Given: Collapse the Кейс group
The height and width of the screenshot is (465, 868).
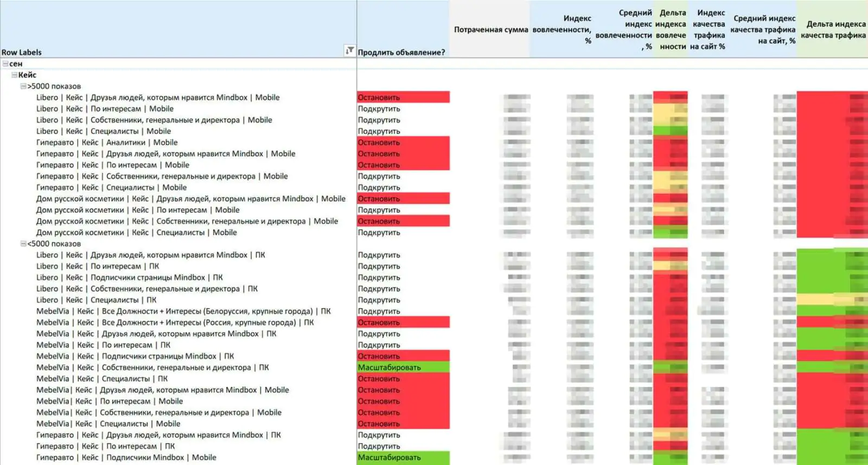Looking at the screenshot, I should point(15,75).
